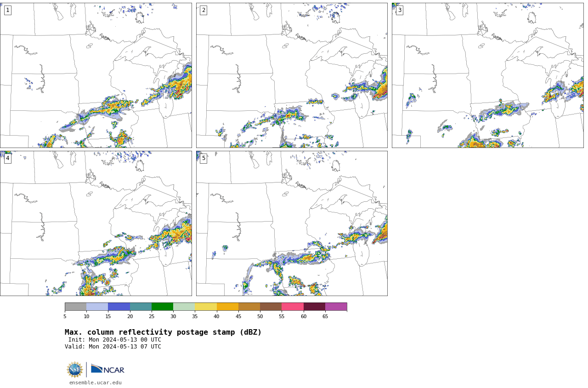Click the dark brown 50-55 dBZ swatch
The width and height of the screenshot is (588, 388).
pyautogui.click(x=271, y=307)
